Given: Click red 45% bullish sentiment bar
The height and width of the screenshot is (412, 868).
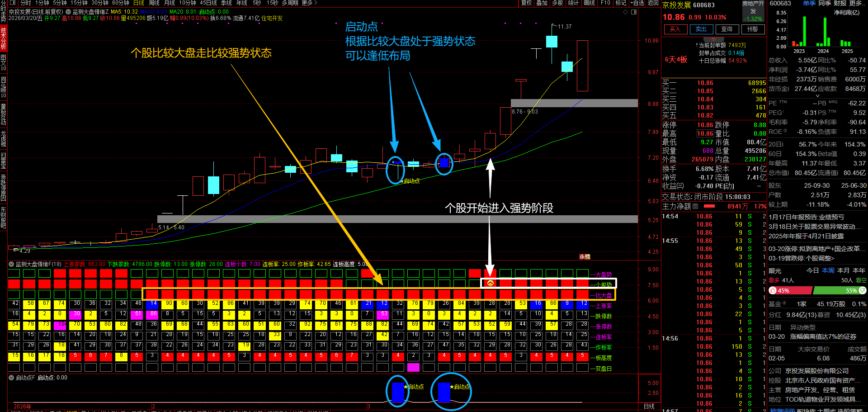Looking at the screenshot, I should point(791,290).
